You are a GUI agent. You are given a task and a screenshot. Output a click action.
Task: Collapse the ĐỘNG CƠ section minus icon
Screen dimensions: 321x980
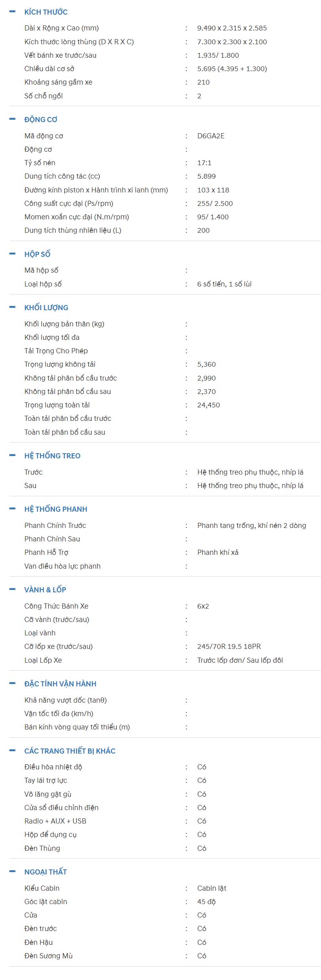(12, 119)
